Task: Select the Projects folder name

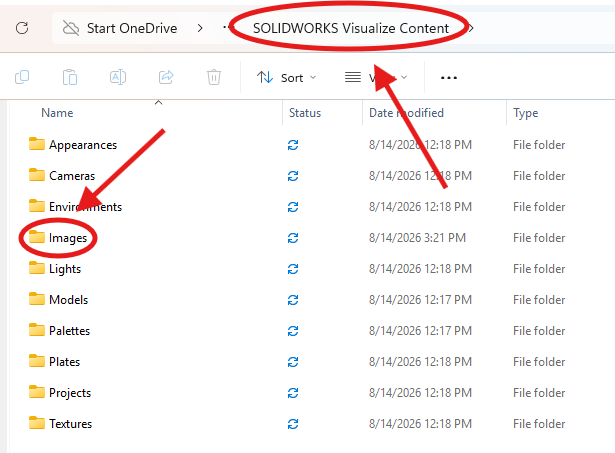Action: (70, 393)
